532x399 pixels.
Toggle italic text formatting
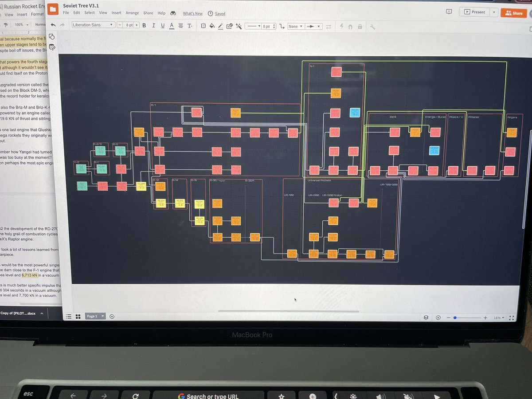coord(153,26)
